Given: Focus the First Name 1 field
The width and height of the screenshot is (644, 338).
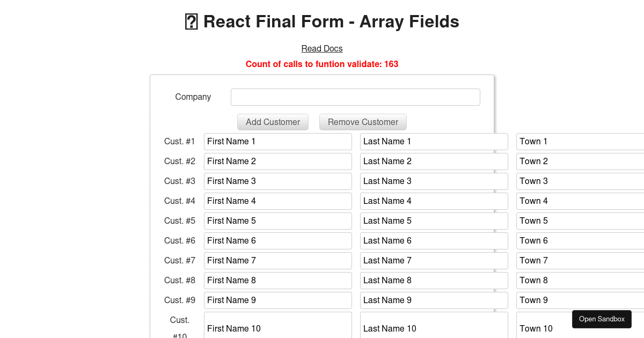Looking at the screenshot, I should pos(278,142).
